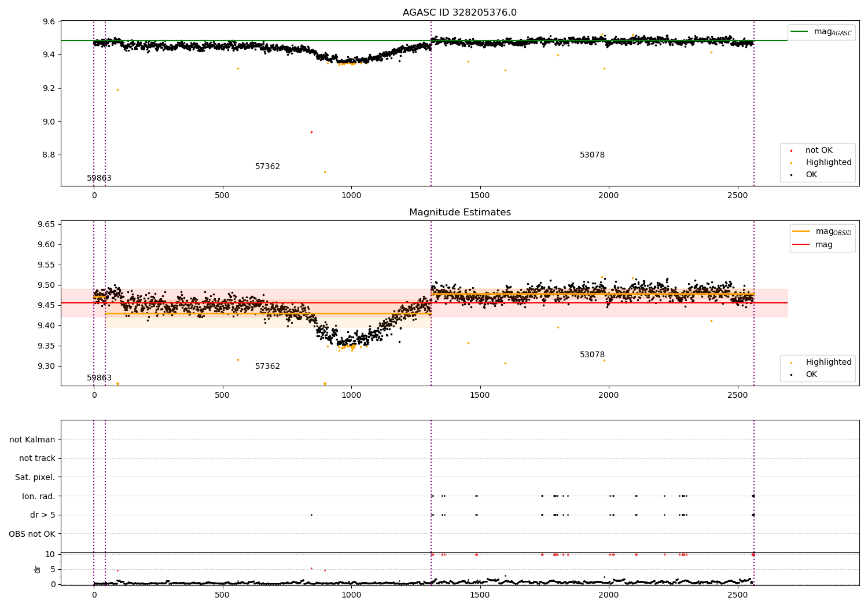
Task: Click the green line sample in mag AGASC legend
Action: tap(800, 32)
